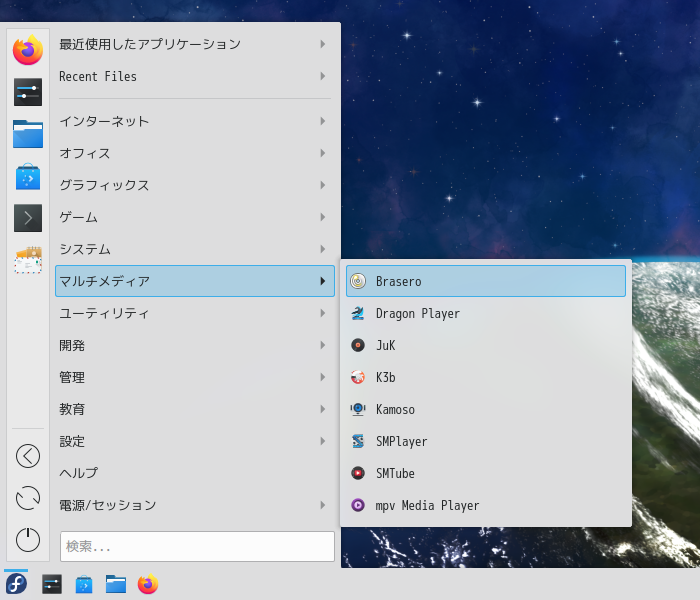
Task: Open SMPlayer entry label
Action: (401, 442)
